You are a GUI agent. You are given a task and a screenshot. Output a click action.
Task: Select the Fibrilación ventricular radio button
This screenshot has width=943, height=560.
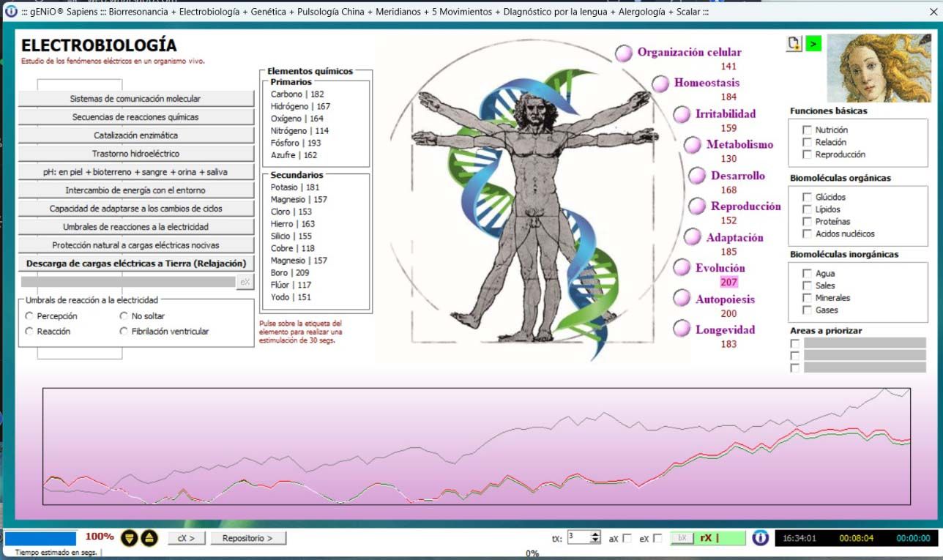pos(124,332)
